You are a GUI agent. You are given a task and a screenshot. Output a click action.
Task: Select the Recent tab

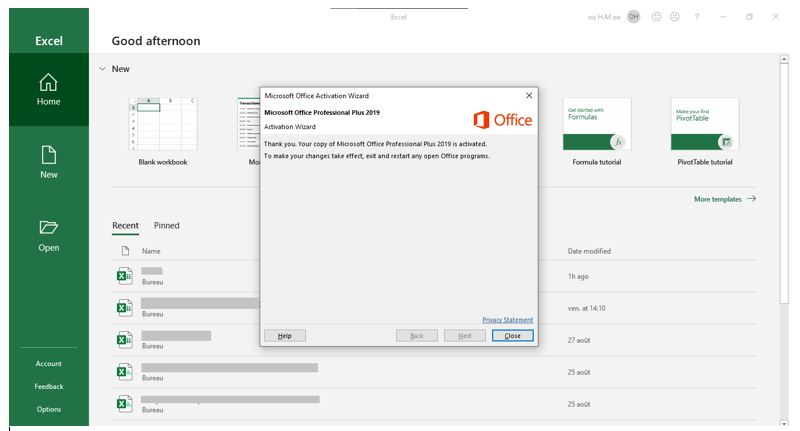coord(125,226)
